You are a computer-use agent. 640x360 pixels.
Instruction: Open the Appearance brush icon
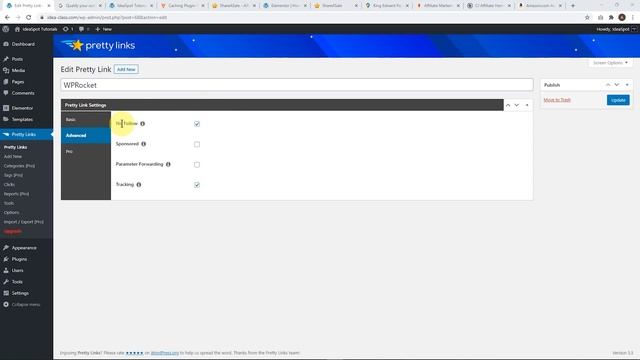[x=6, y=248]
